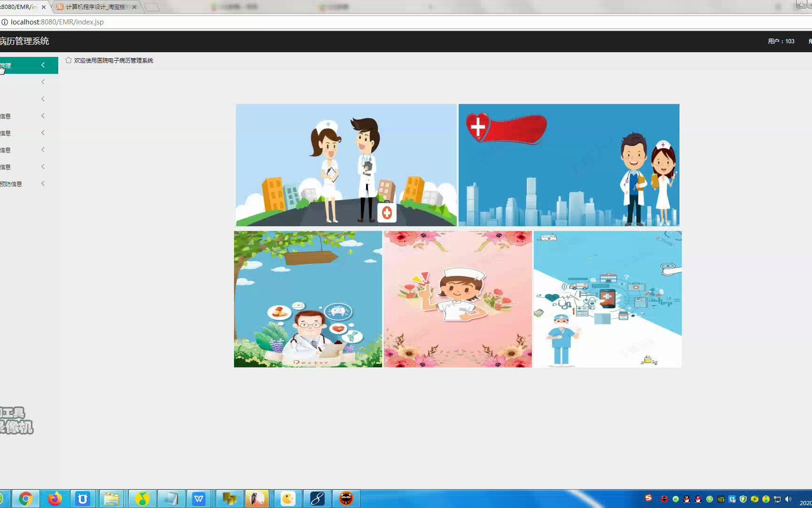Screen dimensions: 812x508
Task: Click the pink nurse illustration thumbnail
Action: coord(457,299)
